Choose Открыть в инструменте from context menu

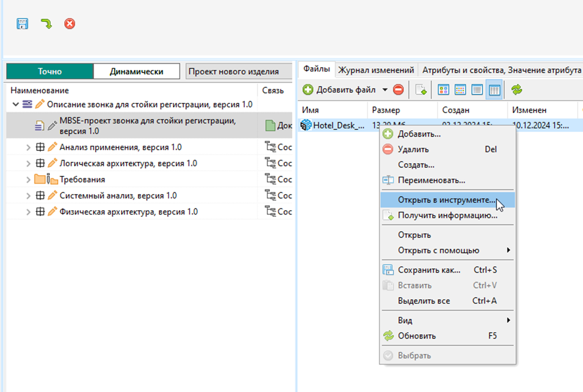(446, 201)
